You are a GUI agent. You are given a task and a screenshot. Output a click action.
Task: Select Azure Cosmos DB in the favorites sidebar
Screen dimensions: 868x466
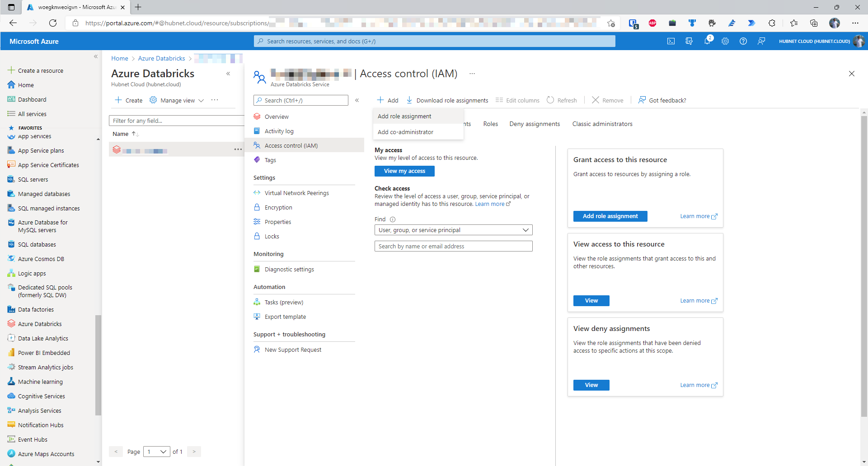(x=41, y=258)
